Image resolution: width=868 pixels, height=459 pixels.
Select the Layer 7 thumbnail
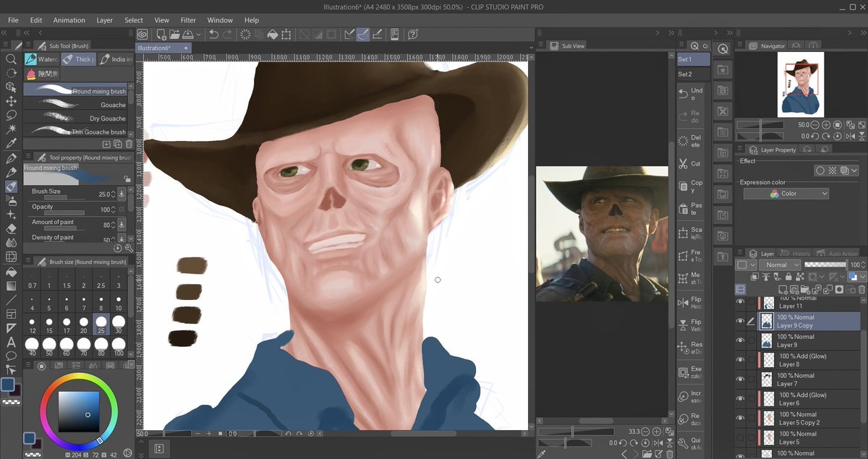(767, 379)
